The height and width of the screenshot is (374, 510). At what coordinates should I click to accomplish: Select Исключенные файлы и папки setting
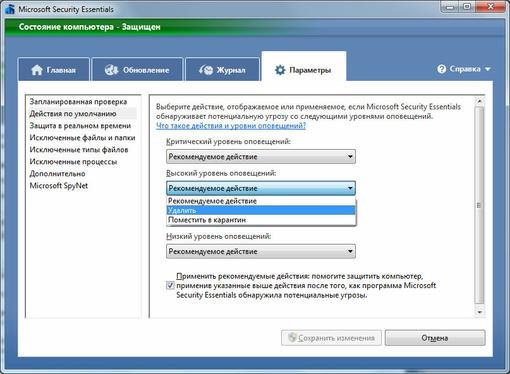82,138
